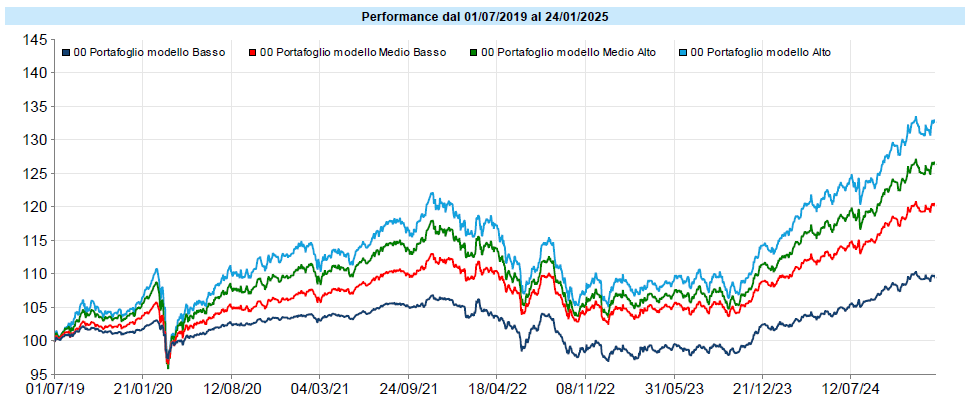Click the dark blue Basso legend swatch
This screenshot has width=968, height=417.
pos(67,53)
